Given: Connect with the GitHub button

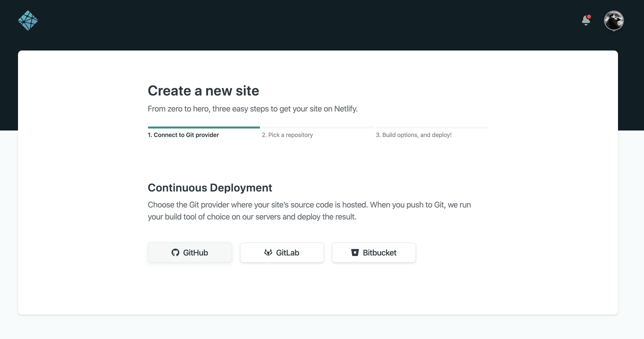Looking at the screenshot, I should 190,252.
